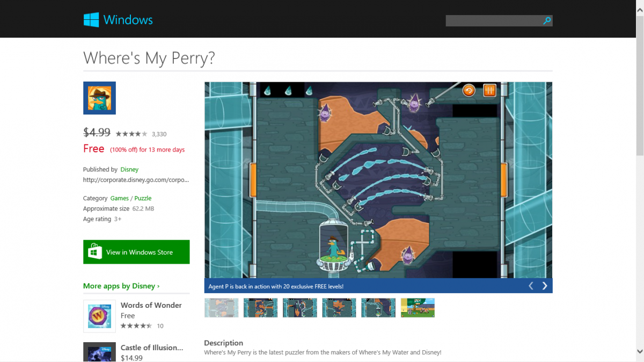Focus the search input field

pos(494,20)
